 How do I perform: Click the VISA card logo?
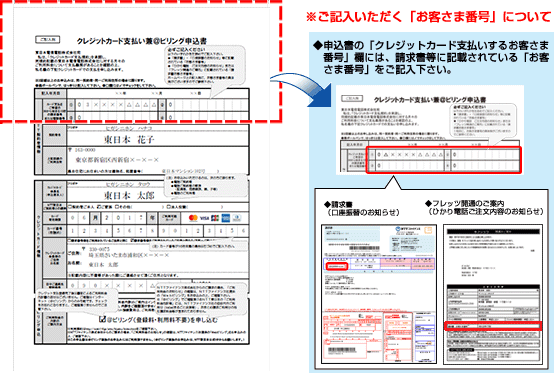[204, 218]
